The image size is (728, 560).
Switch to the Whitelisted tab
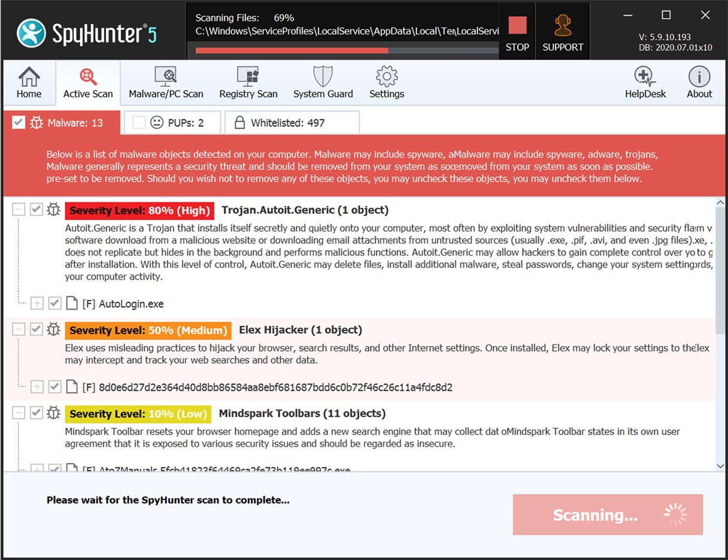point(292,123)
